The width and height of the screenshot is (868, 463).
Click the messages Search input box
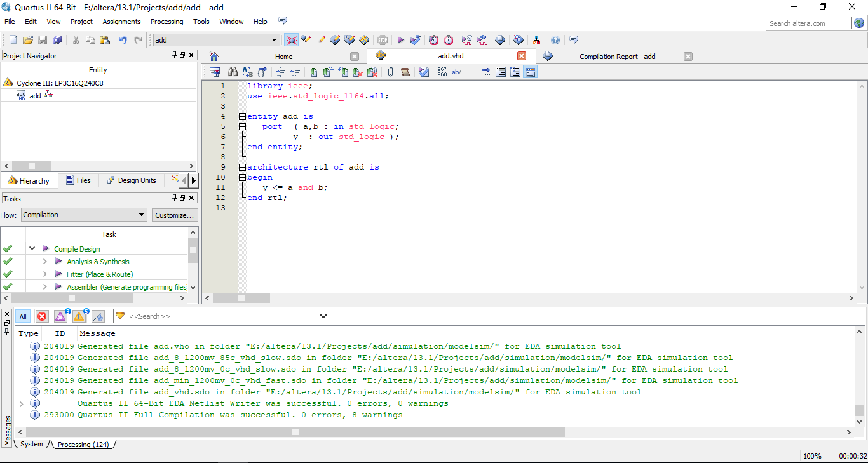click(222, 316)
